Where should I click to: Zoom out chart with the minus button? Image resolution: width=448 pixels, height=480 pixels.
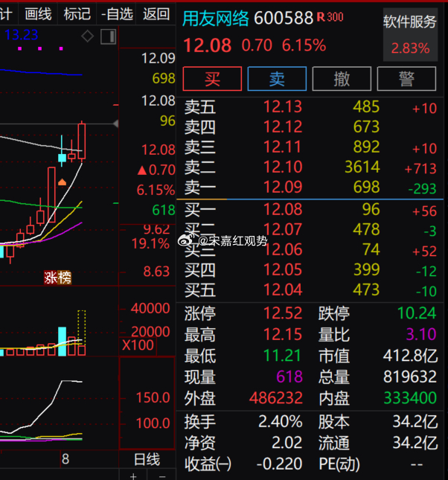pyautogui.click(x=162, y=476)
